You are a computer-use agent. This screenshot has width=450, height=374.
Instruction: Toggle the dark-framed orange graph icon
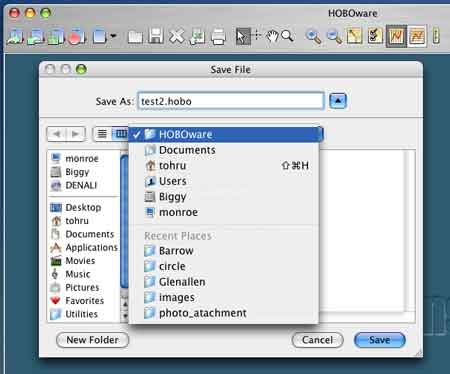point(396,36)
